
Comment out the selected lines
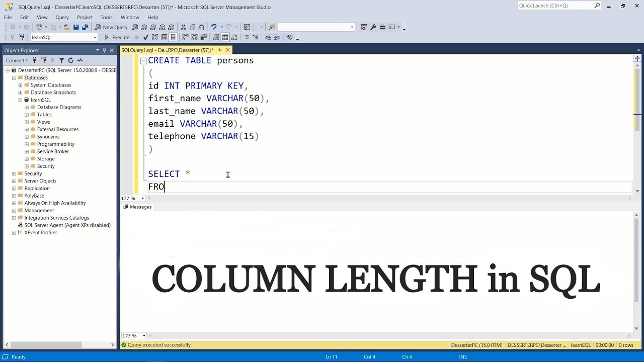click(247, 37)
